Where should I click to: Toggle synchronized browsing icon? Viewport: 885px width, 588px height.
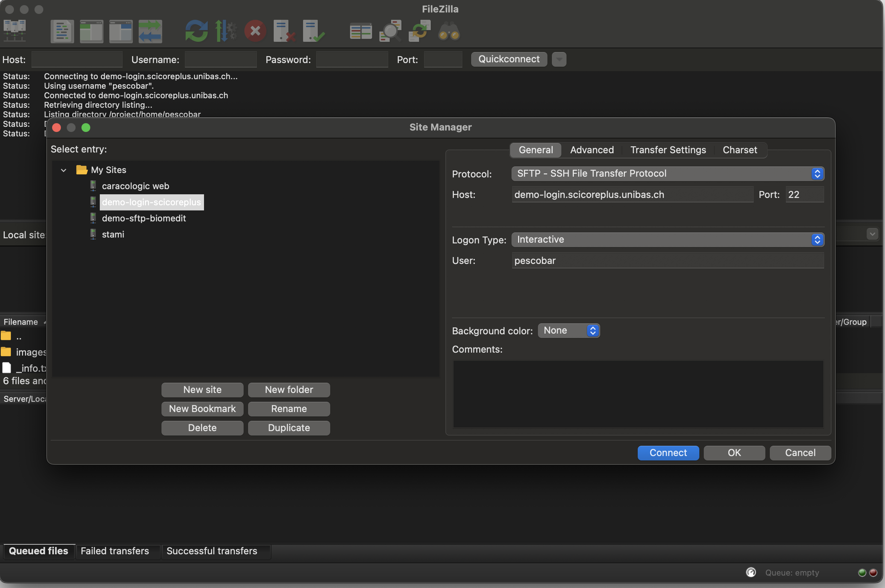tap(420, 31)
